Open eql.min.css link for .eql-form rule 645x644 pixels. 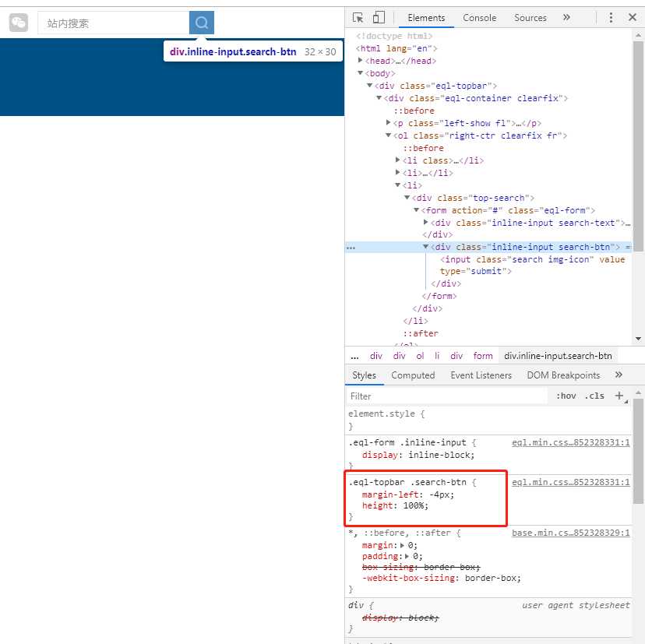pos(570,442)
